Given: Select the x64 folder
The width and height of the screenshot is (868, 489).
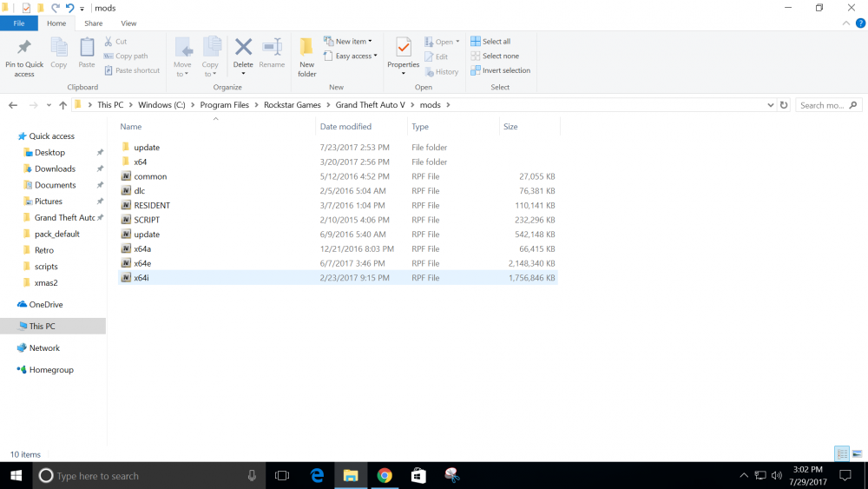Looking at the screenshot, I should (141, 162).
